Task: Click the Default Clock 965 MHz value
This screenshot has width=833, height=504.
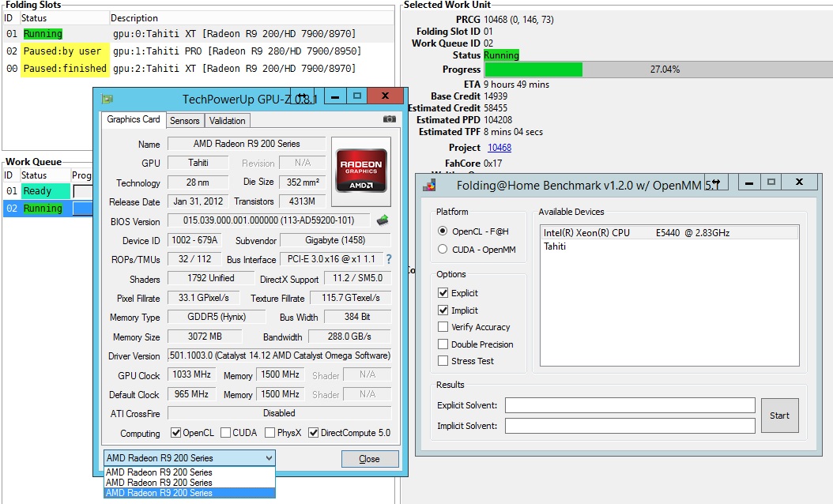Action: (x=192, y=394)
